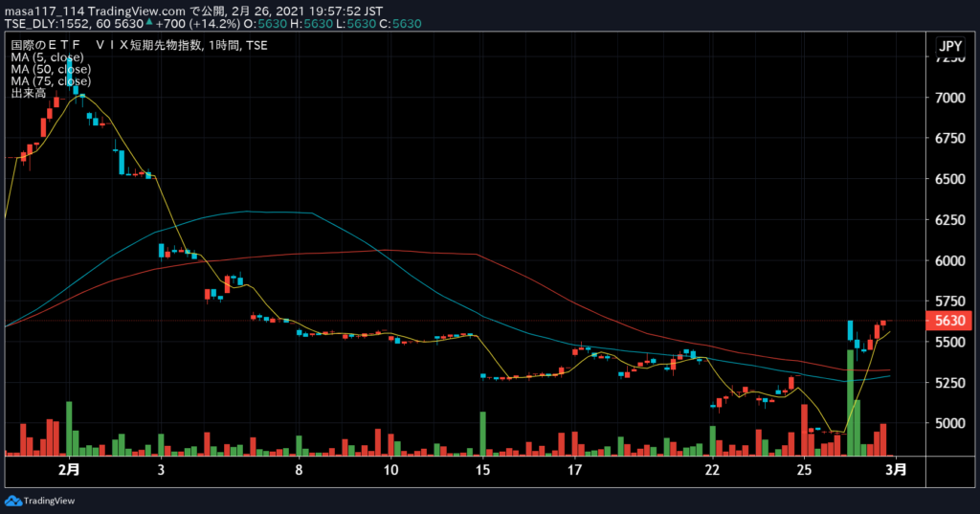Click the 3 date label on time axis
Screen dimensions: 980x514
(x=161, y=470)
